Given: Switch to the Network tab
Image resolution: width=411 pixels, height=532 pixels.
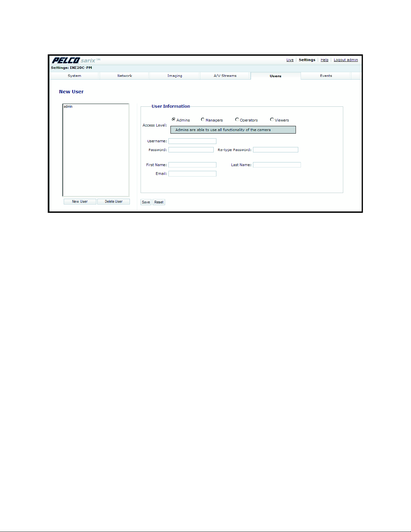Looking at the screenshot, I should coord(124,76).
